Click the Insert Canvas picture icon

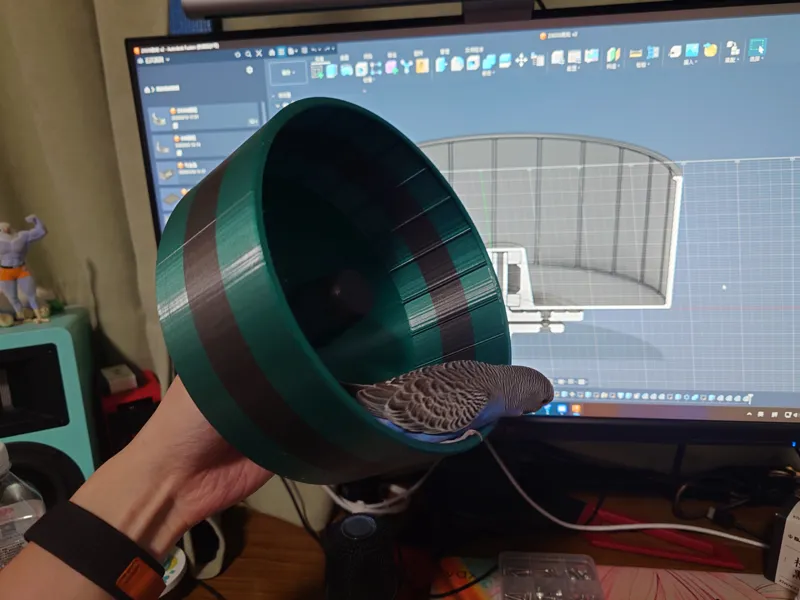point(692,50)
